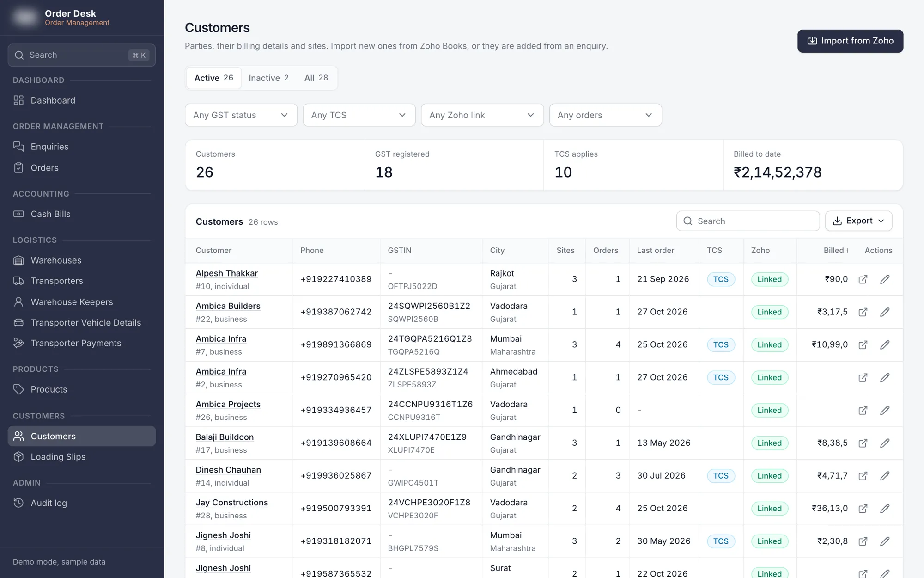This screenshot has height=578, width=924.
Task: Open Balaji Buildcon external link icon
Action: coord(863,443)
